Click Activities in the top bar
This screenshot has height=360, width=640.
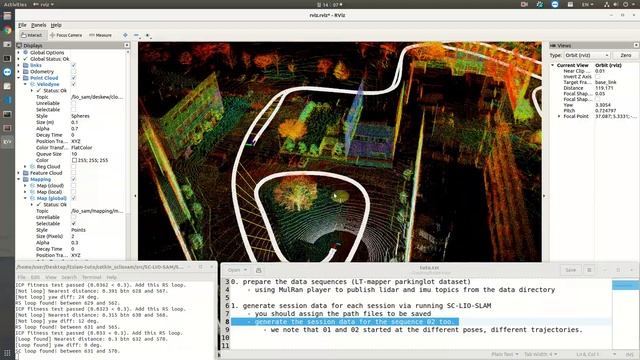pos(15,4)
